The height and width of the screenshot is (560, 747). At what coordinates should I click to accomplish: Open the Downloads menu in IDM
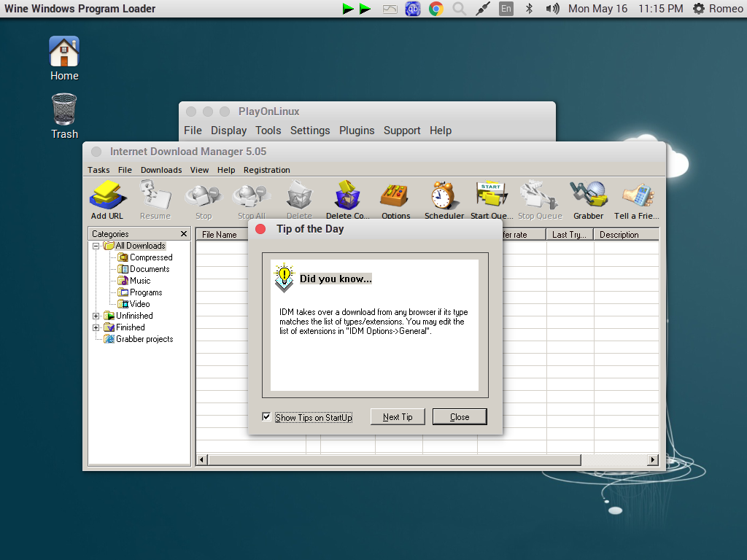pyautogui.click(x=160, y=169)
